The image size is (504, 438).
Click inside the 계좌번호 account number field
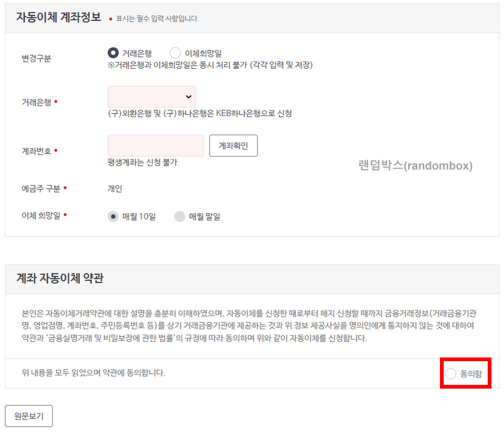point(155,146)
